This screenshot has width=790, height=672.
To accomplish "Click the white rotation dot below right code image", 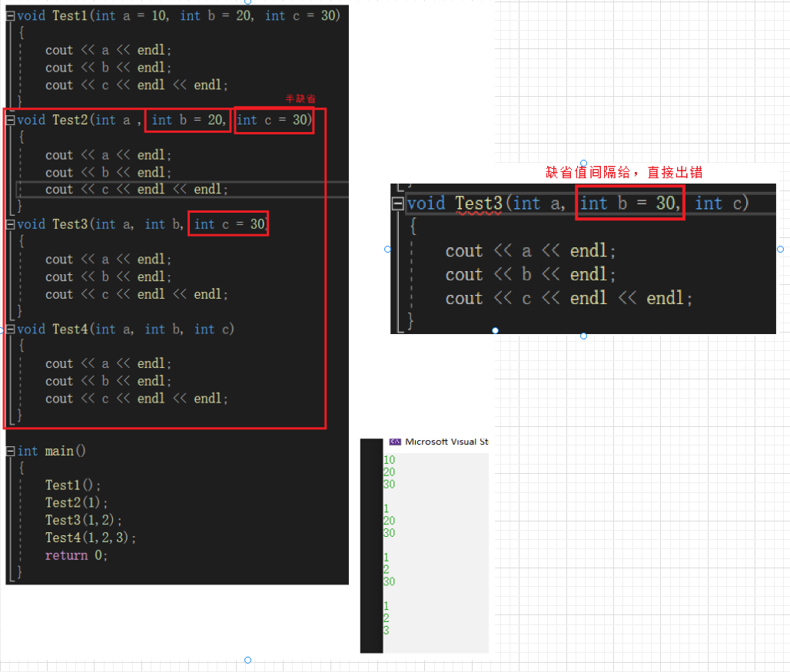I will pos(495,331).
